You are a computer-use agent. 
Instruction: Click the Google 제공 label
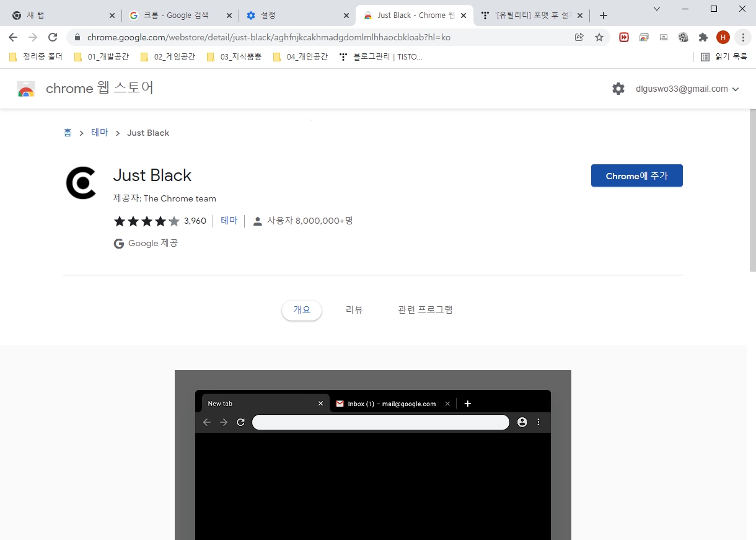click(x=146, y=244)
